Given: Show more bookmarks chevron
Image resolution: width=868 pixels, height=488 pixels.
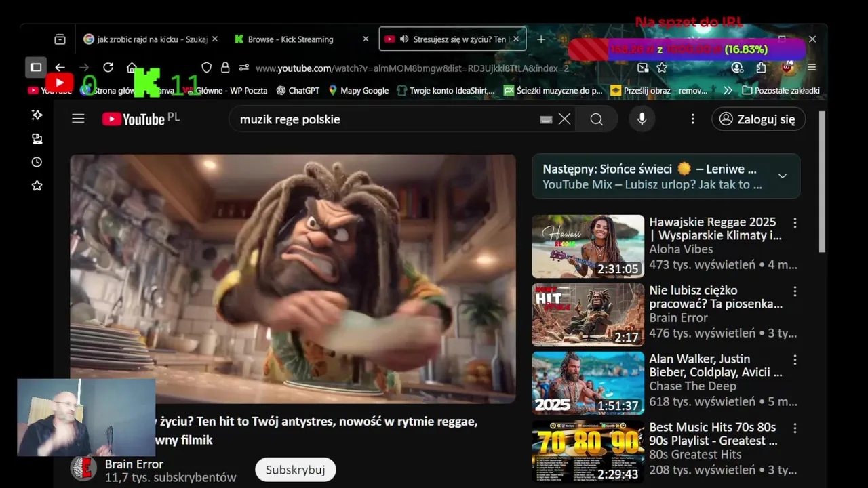Looking at the screenshot, I should [x=728, y=90].
